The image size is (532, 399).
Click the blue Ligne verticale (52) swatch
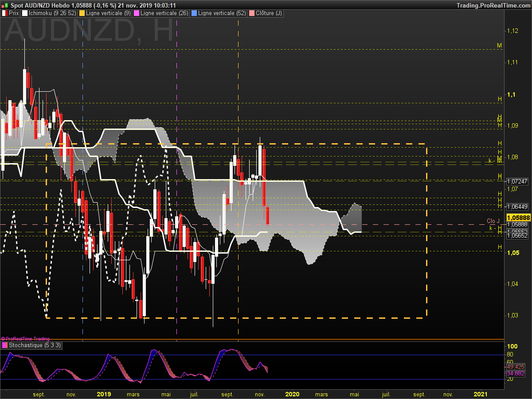[195, 13]
